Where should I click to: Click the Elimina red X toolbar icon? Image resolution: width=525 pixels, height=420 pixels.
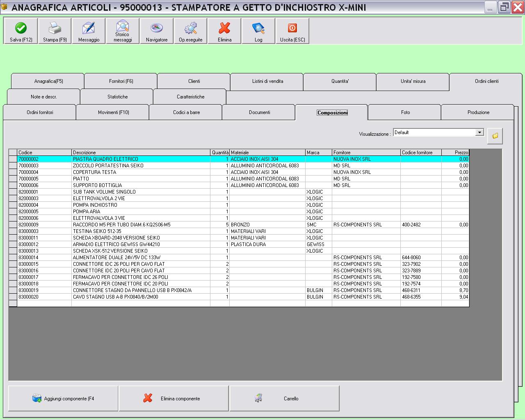(x=224, y=28)
